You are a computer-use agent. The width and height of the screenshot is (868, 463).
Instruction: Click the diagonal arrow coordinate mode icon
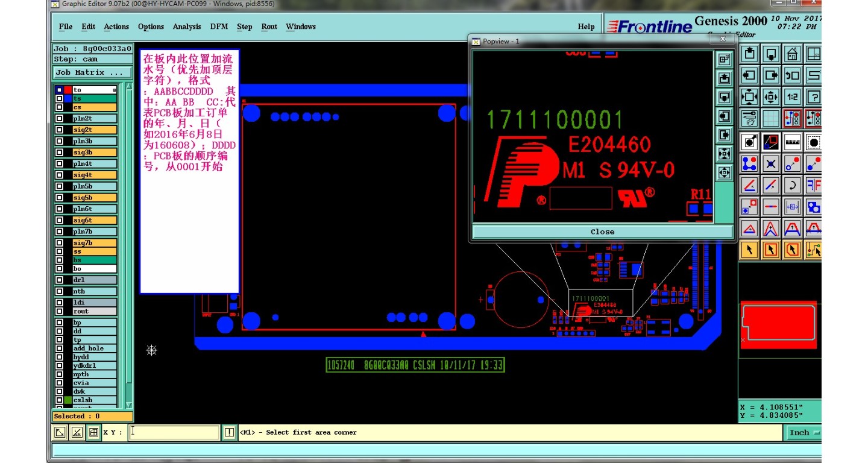60,432
